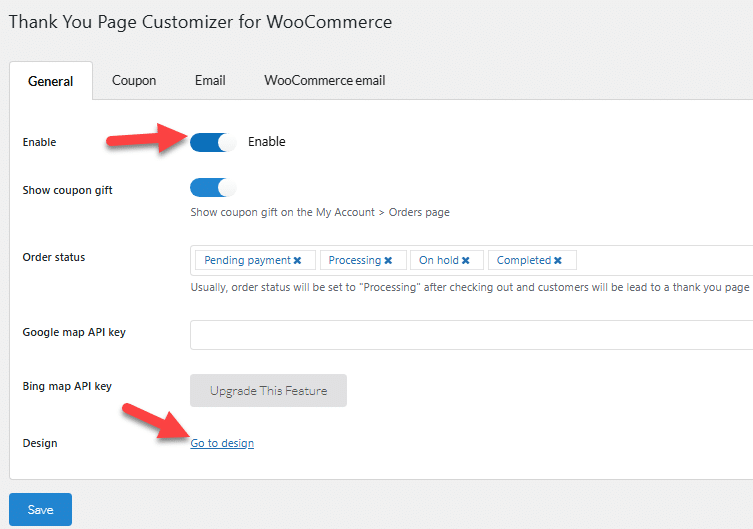The width and height of the screenshot is (753, 529).
Task: Click the Bing map API key label
Action: 67,386
